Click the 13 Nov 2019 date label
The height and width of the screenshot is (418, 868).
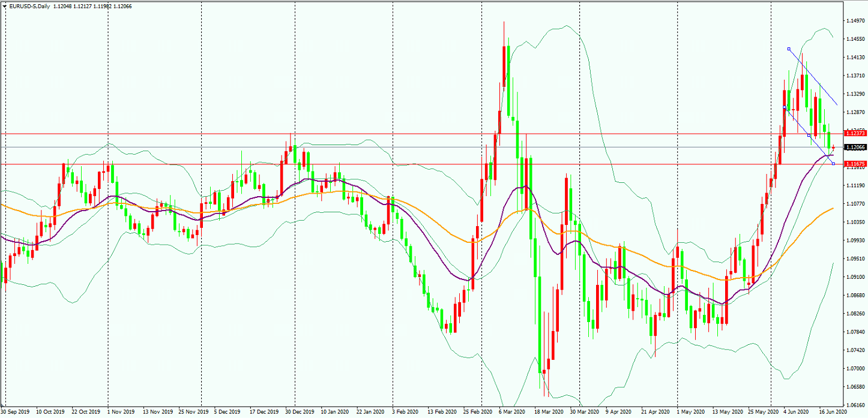pyautogui.click(x=157, y=413)
